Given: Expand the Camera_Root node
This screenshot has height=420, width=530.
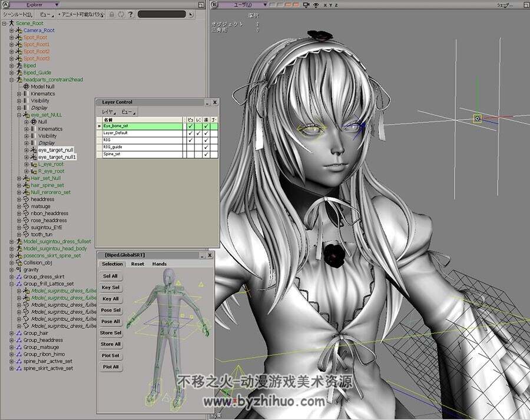Looking at the screenshot, I should pos(12,31).
